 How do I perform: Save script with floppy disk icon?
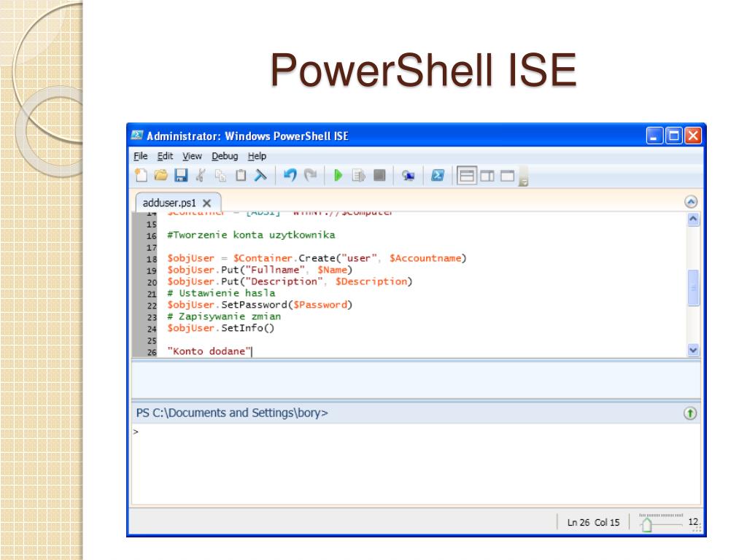click(x=181, y=176)
